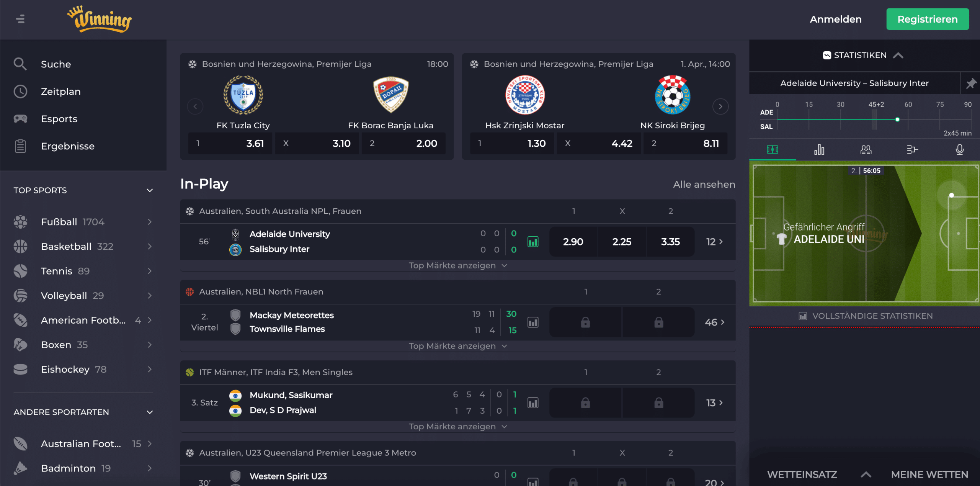This screenshot has height=486, width=980.
Task: Select American Football sport icon
Action: (x=20, y=320)
